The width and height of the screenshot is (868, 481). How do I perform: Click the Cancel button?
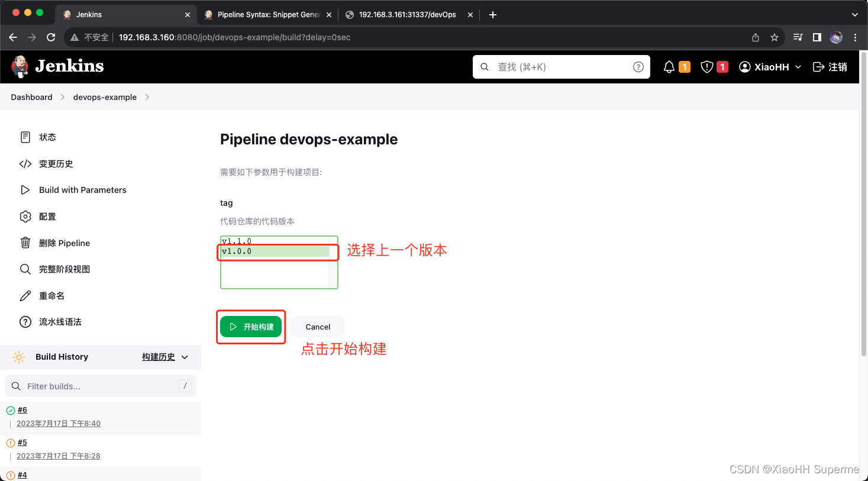coord(318,327)
